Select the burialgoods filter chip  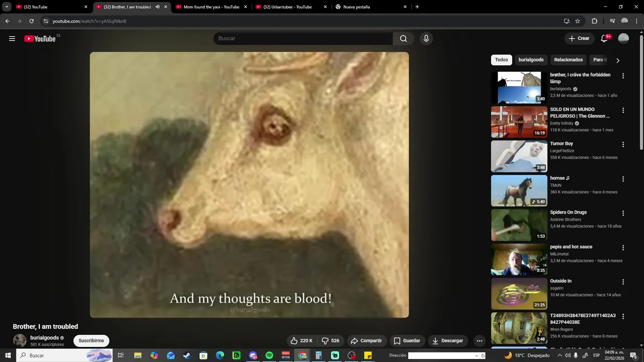click(x=531, y=60)
